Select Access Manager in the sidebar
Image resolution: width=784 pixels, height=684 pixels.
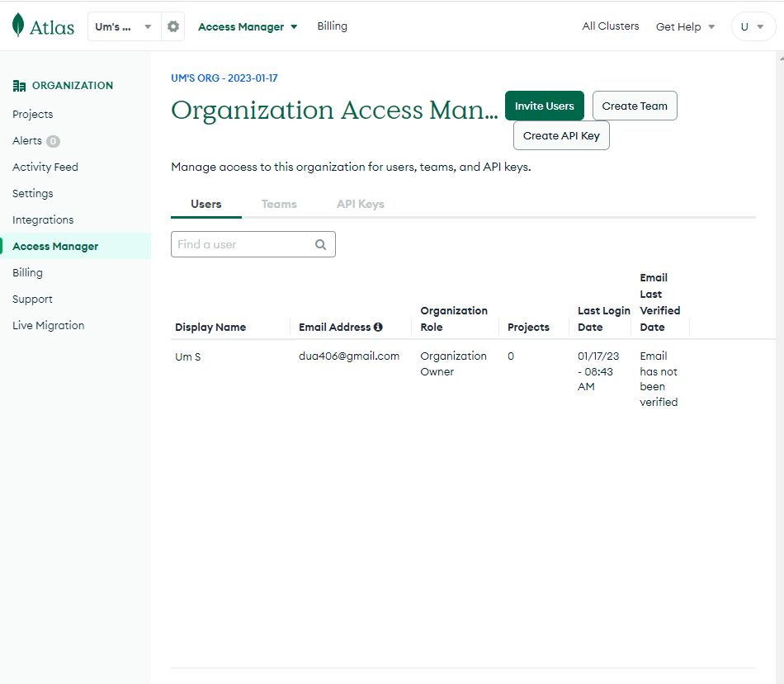pyautogui.click(x=75, y=247)
